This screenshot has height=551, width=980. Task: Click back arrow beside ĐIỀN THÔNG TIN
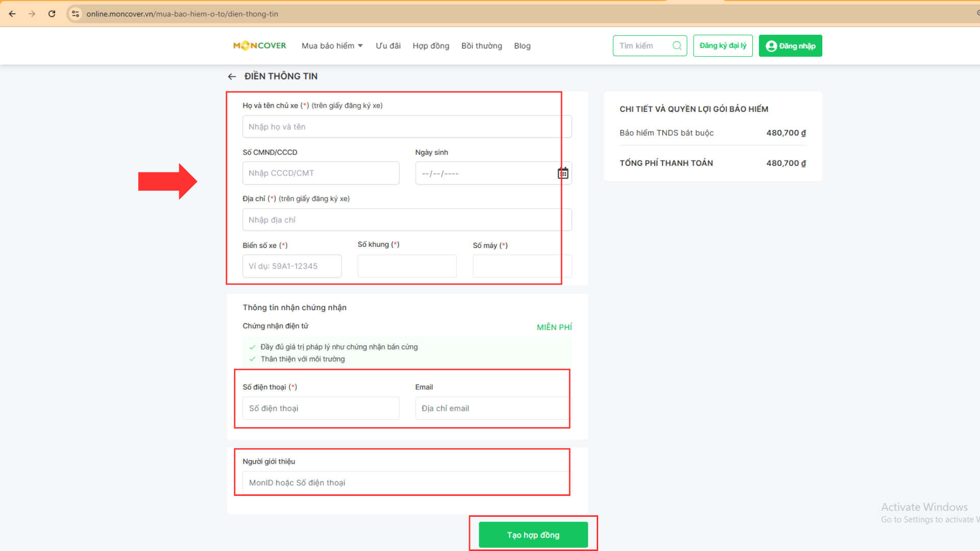(x=232, y=77)
